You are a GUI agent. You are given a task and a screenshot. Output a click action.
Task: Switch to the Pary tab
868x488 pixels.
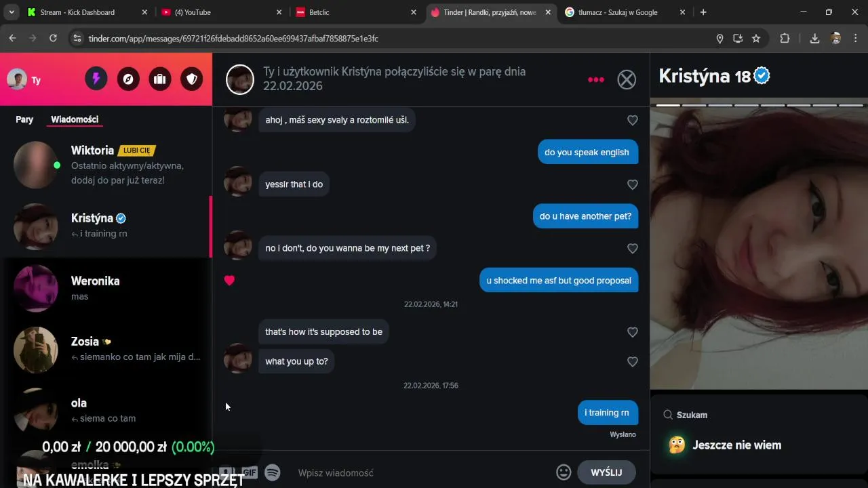point(24,119)
